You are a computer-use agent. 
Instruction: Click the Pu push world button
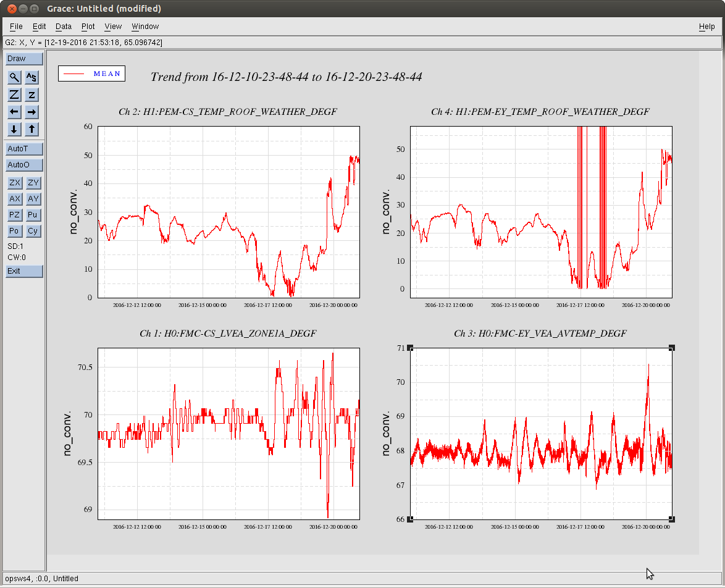(x=33, y=215)
